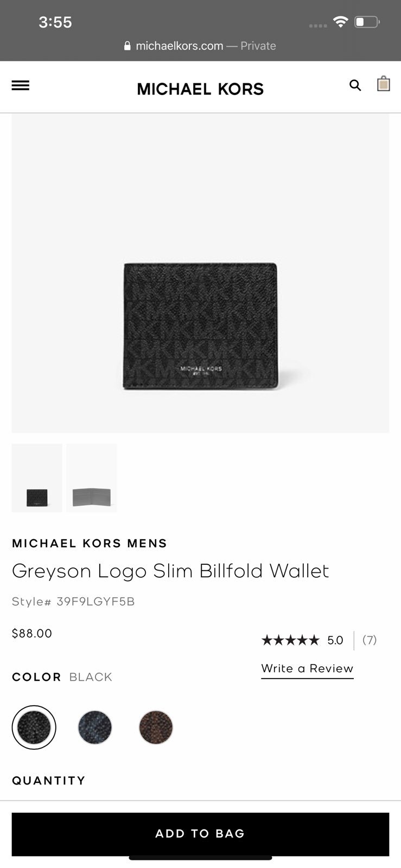Viewport: 401px width, 868px height.
Task: Pick the brown color swatch
Action: coord(156,727)
